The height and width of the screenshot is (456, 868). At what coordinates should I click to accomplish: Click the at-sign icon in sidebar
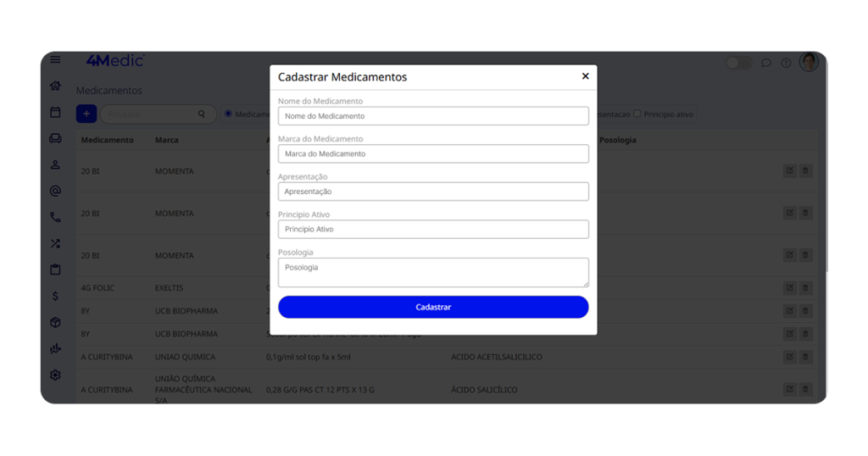point(55,191)
